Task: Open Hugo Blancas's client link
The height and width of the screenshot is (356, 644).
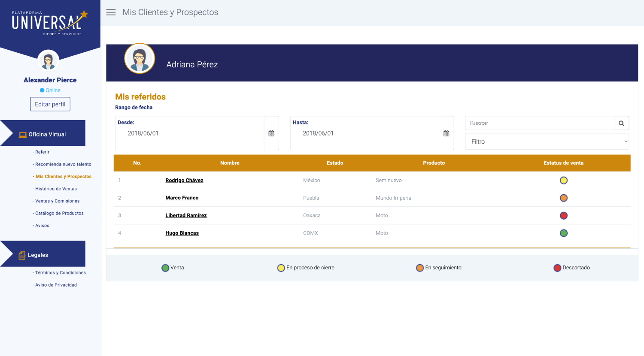Action: [x=182, y=233]
